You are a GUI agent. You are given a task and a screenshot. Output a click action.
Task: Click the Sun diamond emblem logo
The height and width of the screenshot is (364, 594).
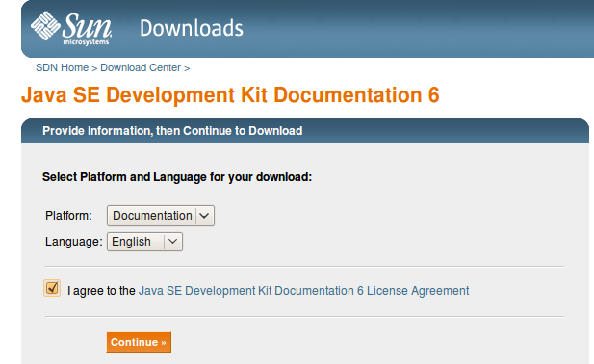pyautogui.click(x=45, y=26)
